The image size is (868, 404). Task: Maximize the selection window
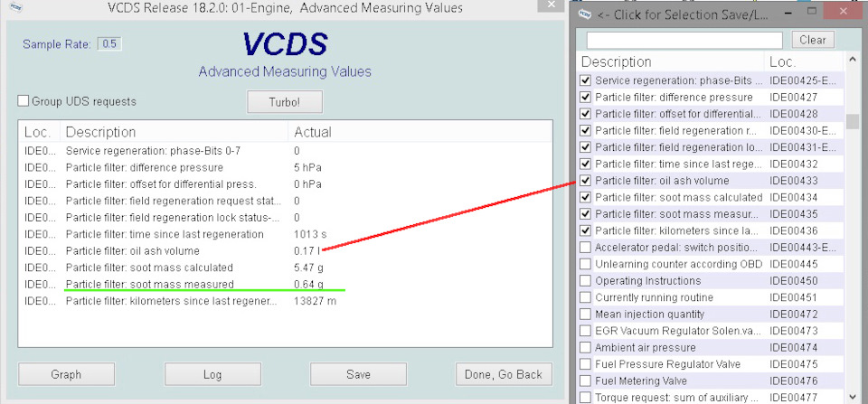tap(812, 11)
